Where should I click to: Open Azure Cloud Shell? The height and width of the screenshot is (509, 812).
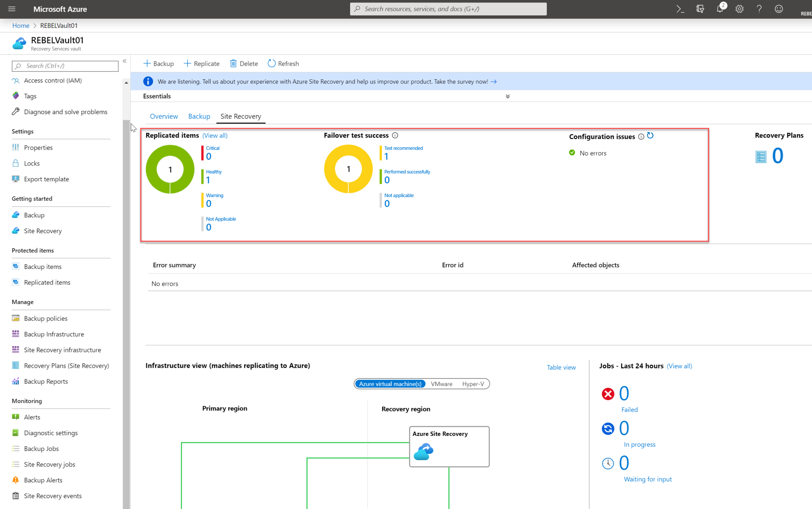pos(681,9)
